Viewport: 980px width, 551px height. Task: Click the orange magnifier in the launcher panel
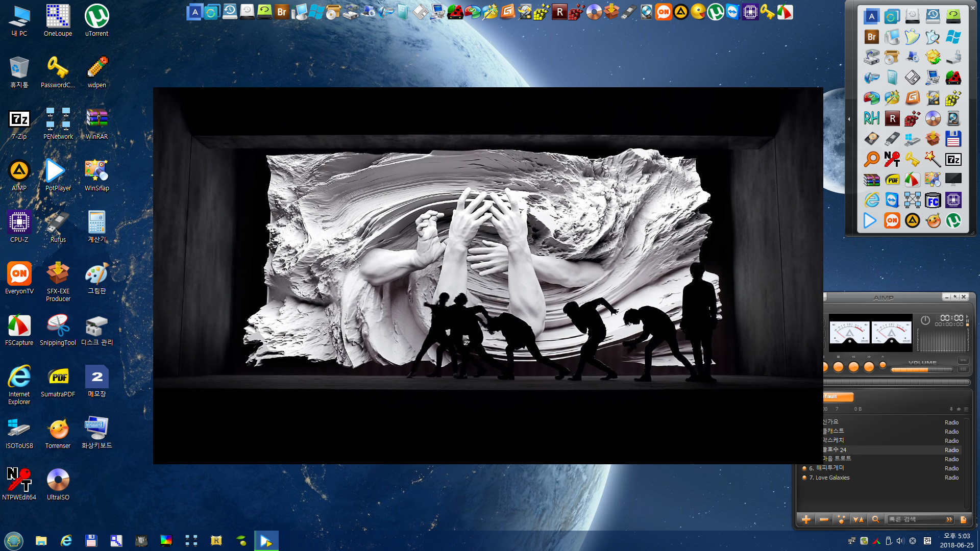point(871,159)
